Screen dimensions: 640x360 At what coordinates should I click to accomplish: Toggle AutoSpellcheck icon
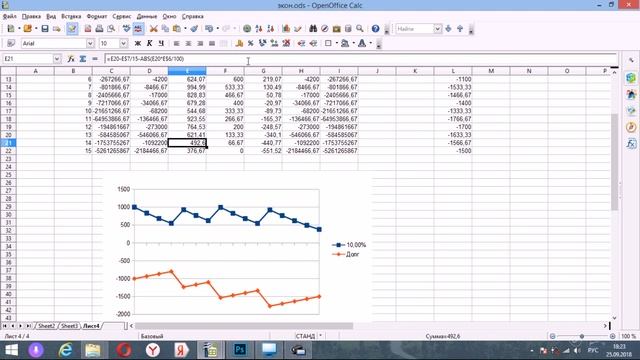coord(138,29)
